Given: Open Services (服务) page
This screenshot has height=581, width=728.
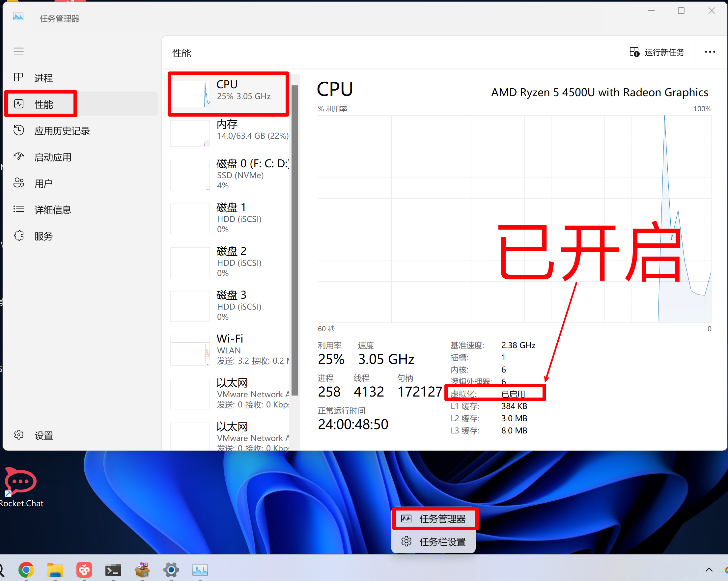Looking at the screenshot, I should tap(43, 236).
